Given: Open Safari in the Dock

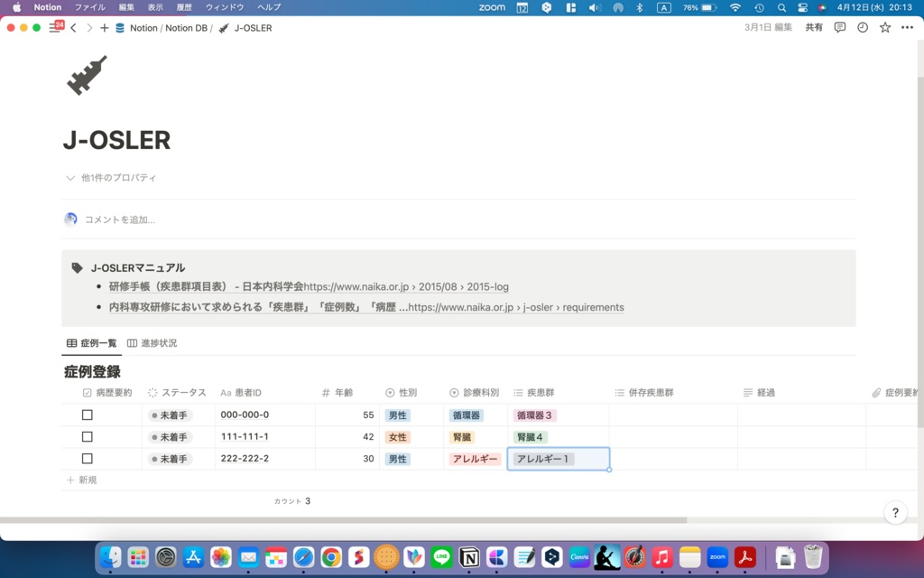Looking at the screenshot, I should click(303, 556).
